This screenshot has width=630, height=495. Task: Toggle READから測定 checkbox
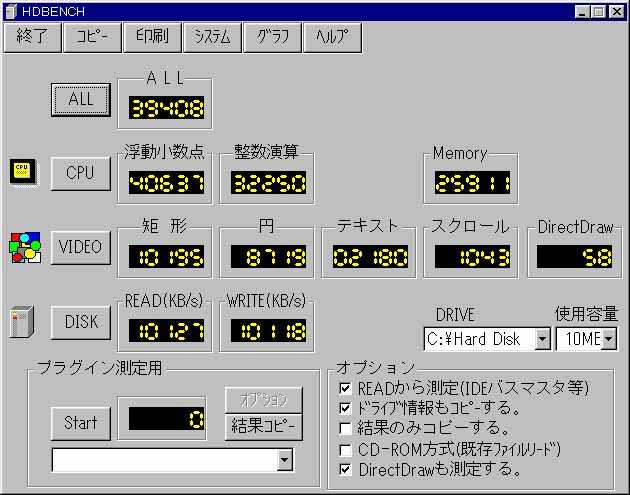click(x=345, y=388)
